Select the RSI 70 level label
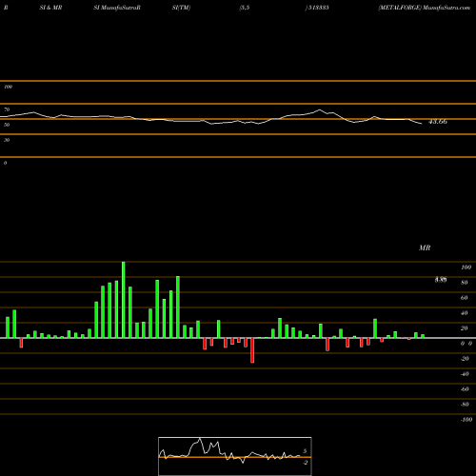Viewport: 476px width, 476px height. click(x=7, y=109)
